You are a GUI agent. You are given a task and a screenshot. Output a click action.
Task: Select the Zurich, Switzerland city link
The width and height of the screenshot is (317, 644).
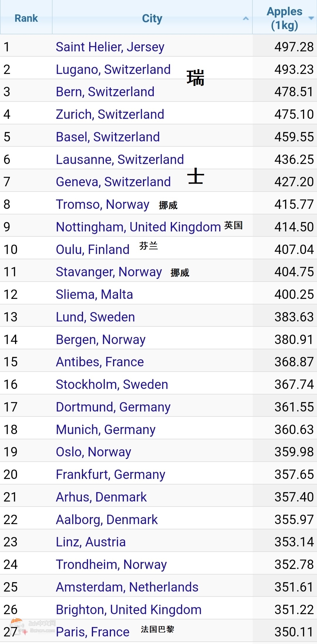coord(110,114)
